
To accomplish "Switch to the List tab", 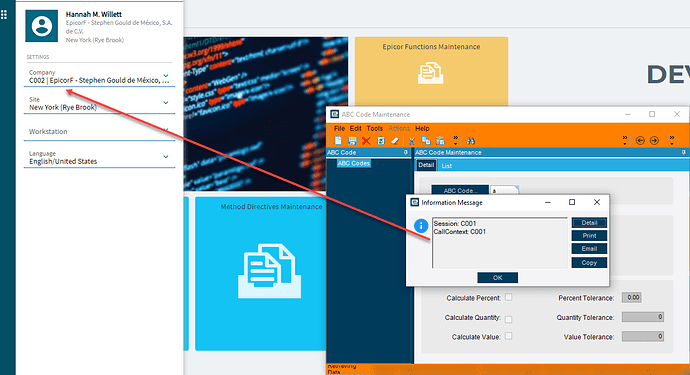I will (447, 166).
